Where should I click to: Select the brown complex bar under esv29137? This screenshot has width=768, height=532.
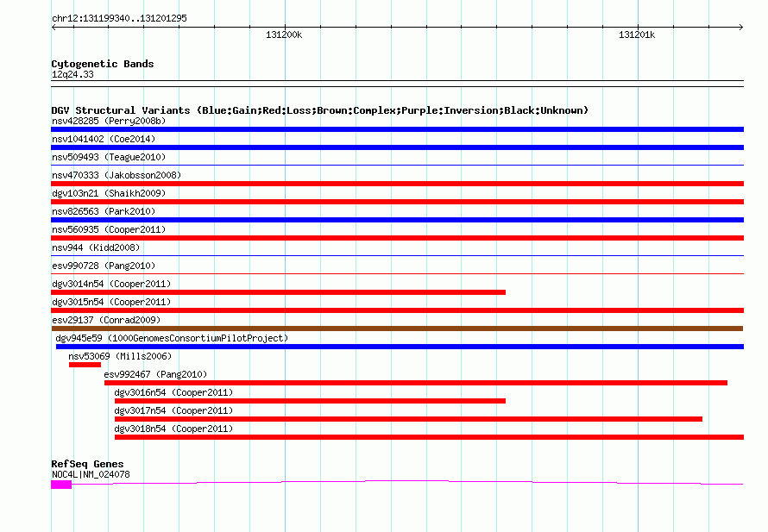click(x=397, y=329)
